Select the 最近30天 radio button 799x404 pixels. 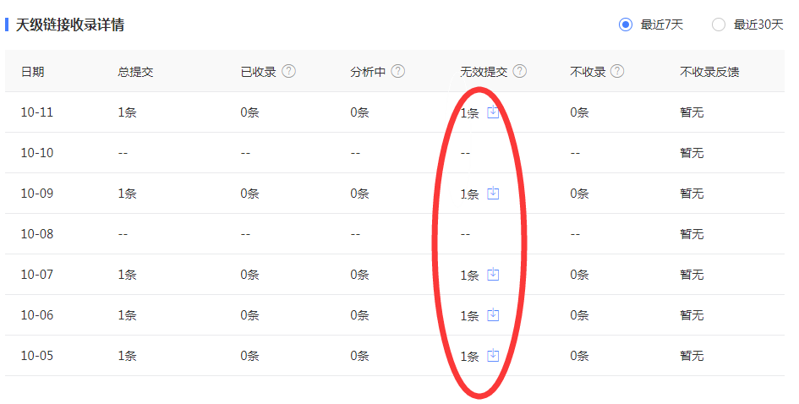(x=718, y=24)
